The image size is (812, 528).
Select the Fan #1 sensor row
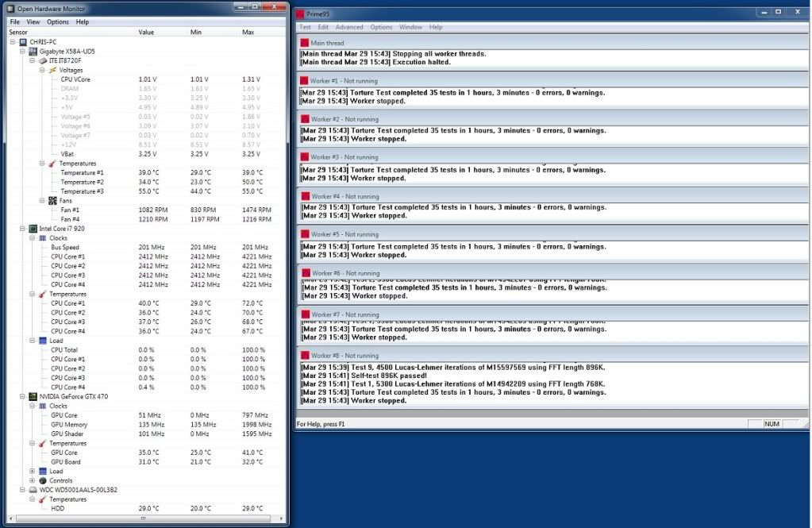pyautogui.click(x=147, y=210)
